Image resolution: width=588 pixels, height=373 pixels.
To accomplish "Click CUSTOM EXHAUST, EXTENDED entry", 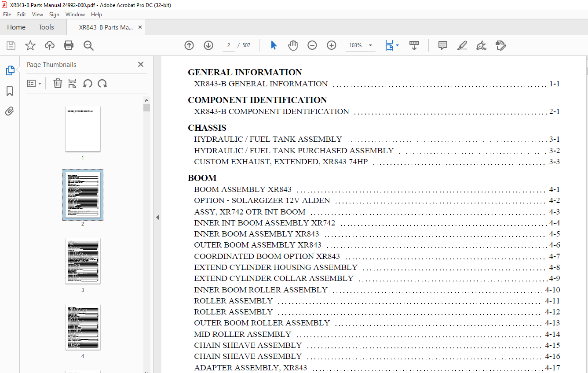I will pos(281,162).
